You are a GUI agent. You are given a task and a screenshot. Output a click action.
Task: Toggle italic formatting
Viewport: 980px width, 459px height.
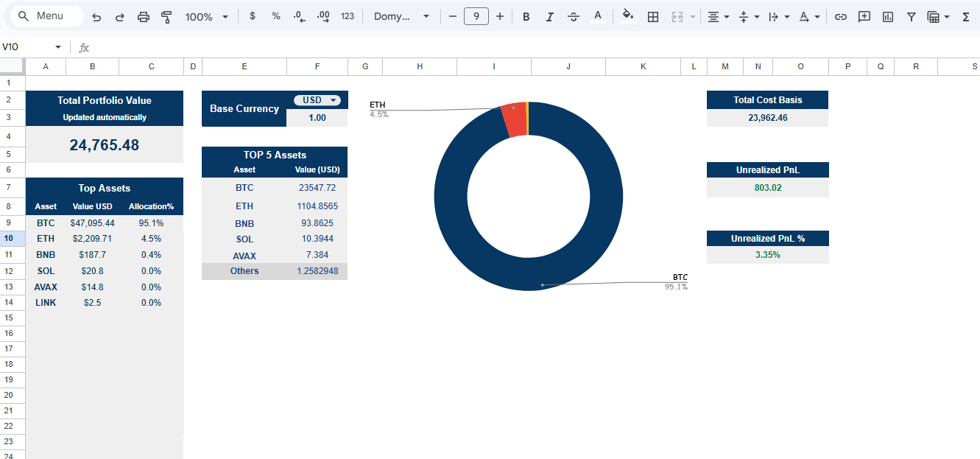pyautogui.click(x=549, y=15)
